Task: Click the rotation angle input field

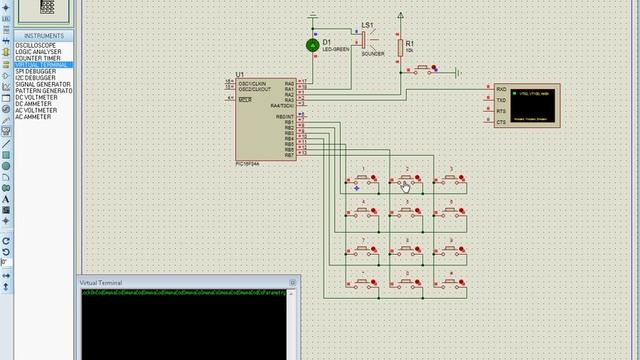Action: [6, 262]
